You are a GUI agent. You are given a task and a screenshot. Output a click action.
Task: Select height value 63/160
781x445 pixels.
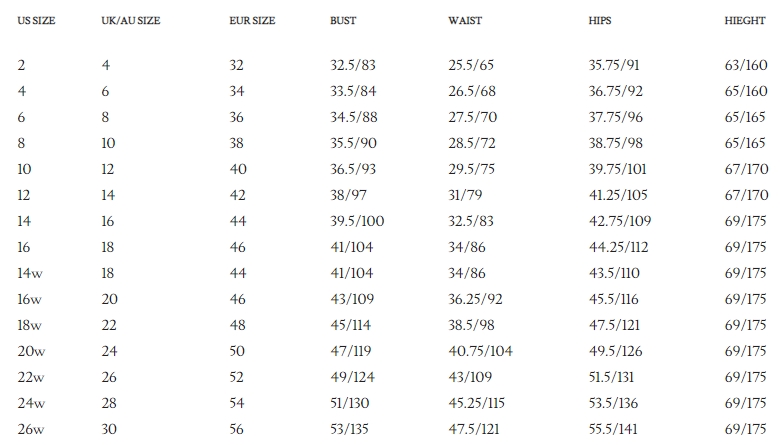point(746,65)
